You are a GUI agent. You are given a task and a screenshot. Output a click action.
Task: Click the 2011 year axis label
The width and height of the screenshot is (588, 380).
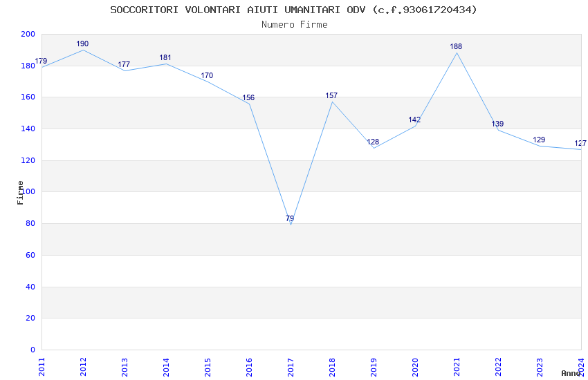[42, 367]
